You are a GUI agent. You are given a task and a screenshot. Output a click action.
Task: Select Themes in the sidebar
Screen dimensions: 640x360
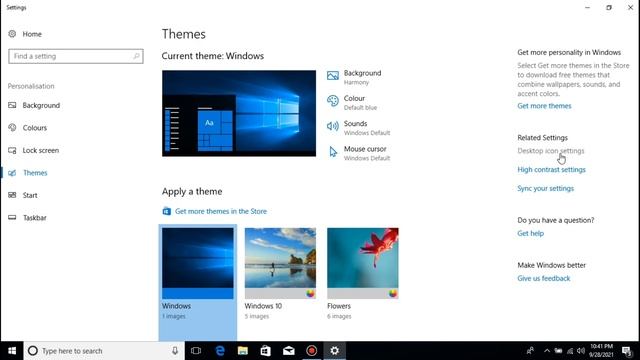click(x=27, y=173)
